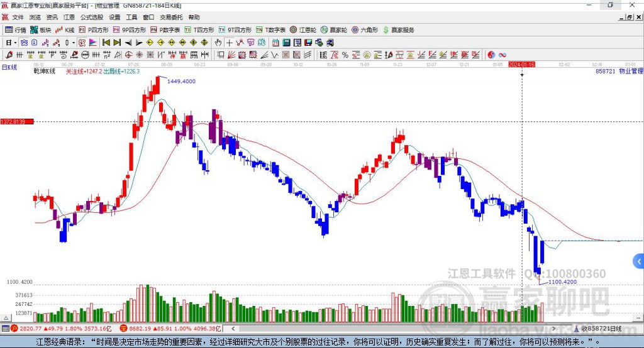Image resolution: width=644 pixels, height=348 pixels.
Task: Open the 公式选股 menu
Action: coord(92,17)
